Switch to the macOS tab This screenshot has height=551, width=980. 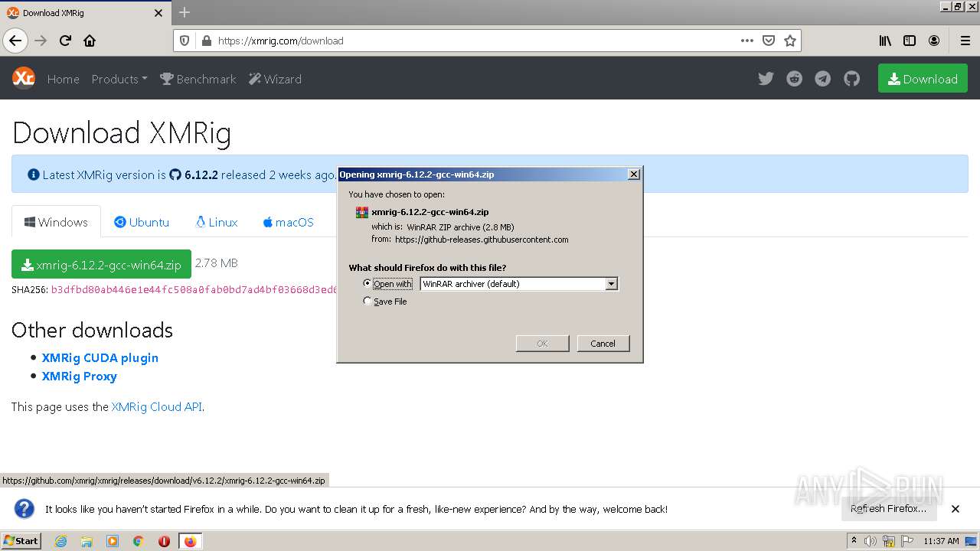[288, 222]
